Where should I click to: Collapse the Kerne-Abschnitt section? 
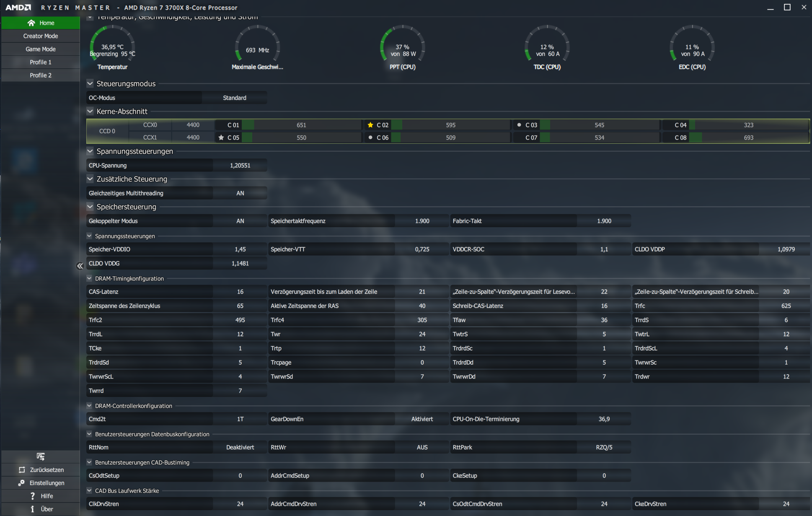point(90,111)
